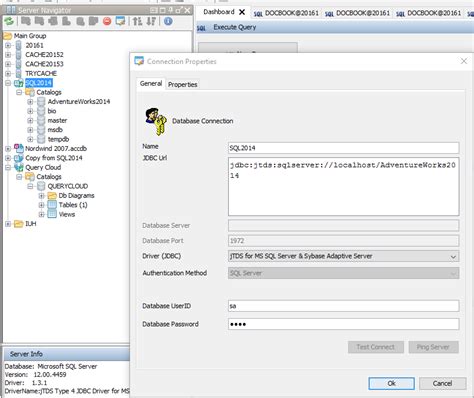The width and height of the screenshot is (474, 398).
Task: Expand the tempdb catalog
Action: click(30, 139)
